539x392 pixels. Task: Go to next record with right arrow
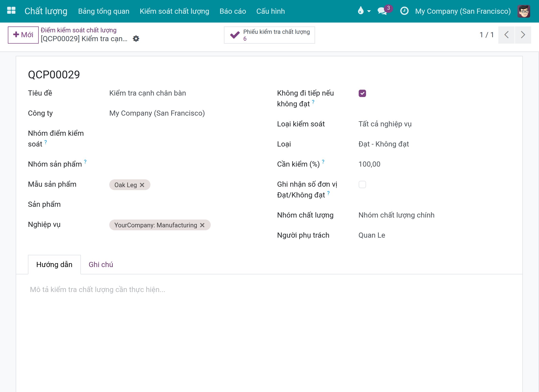(x=523, y=35)
